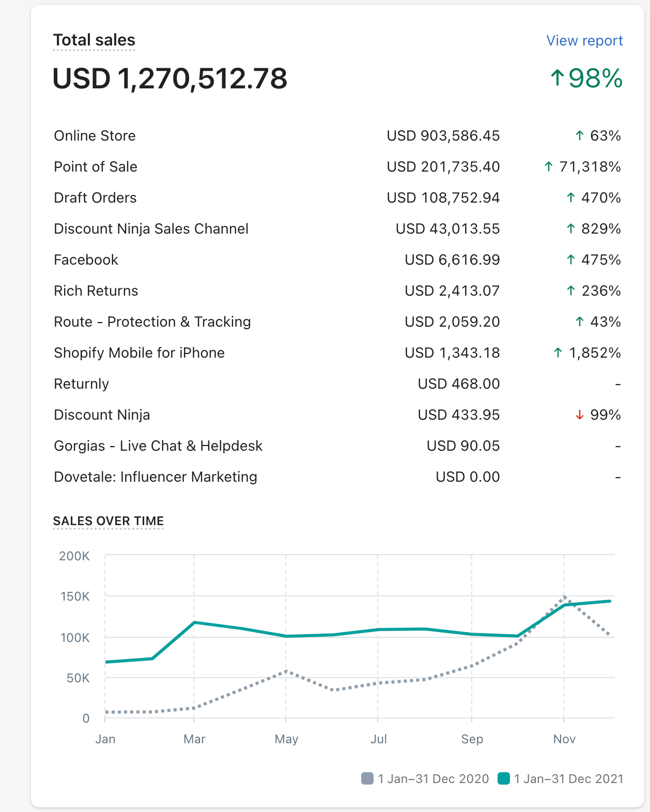The image size is (650, 812).
Task: Click the USD 2,059.20 value
Action: click(x=452, y=322)
